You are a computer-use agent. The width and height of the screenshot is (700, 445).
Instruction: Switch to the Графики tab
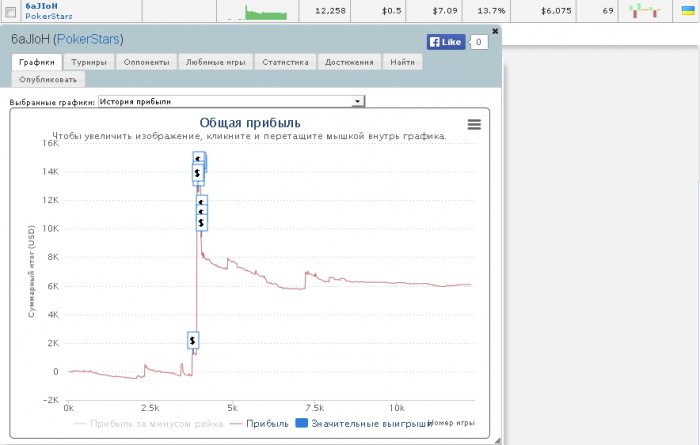[x=37, y=62]
